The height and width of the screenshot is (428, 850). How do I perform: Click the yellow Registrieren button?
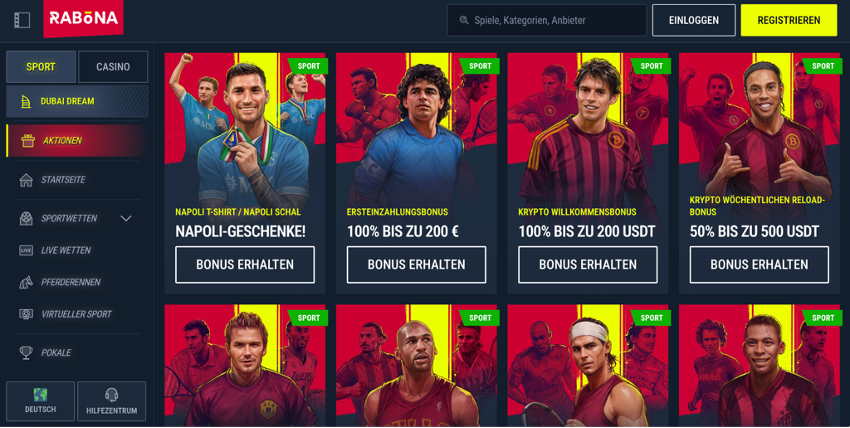tap(789, 20)
